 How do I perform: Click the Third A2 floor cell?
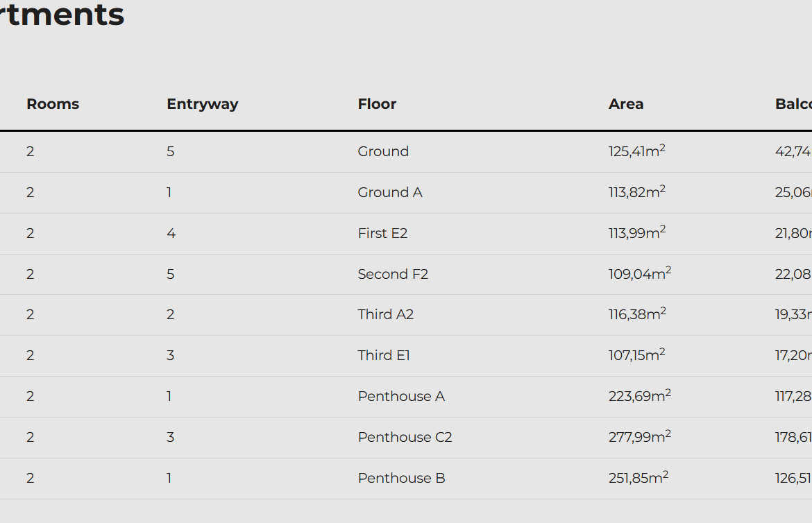(385, 314)
